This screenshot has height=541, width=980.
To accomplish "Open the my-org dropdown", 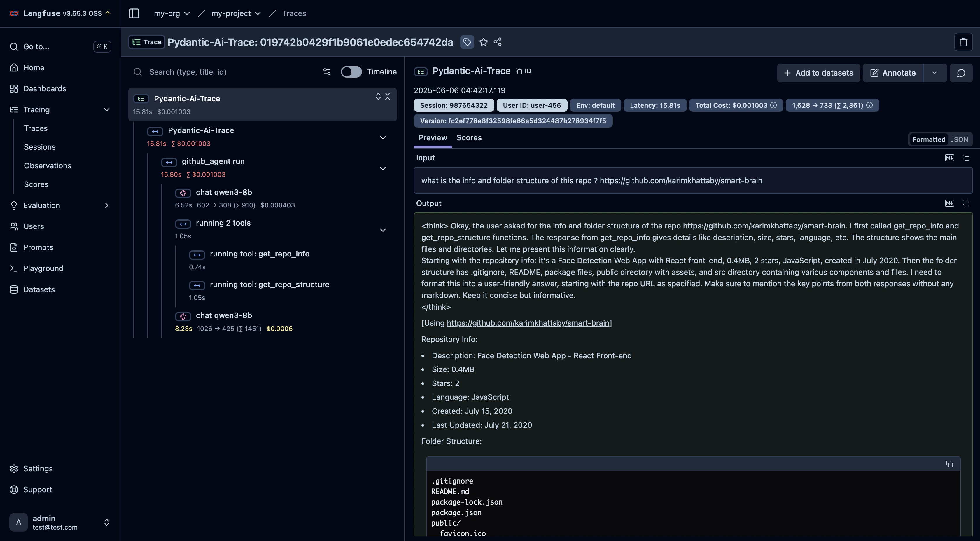I will [171, 13].
